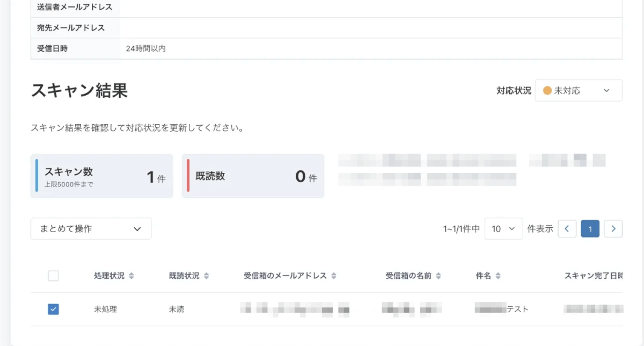Go to previous page arrow

(567, 229)
